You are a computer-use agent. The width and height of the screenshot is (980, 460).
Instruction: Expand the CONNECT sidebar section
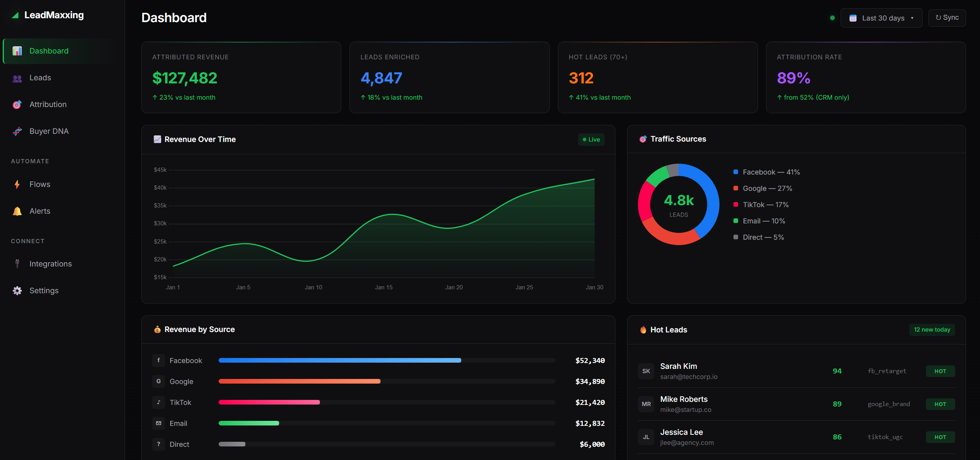28,241
